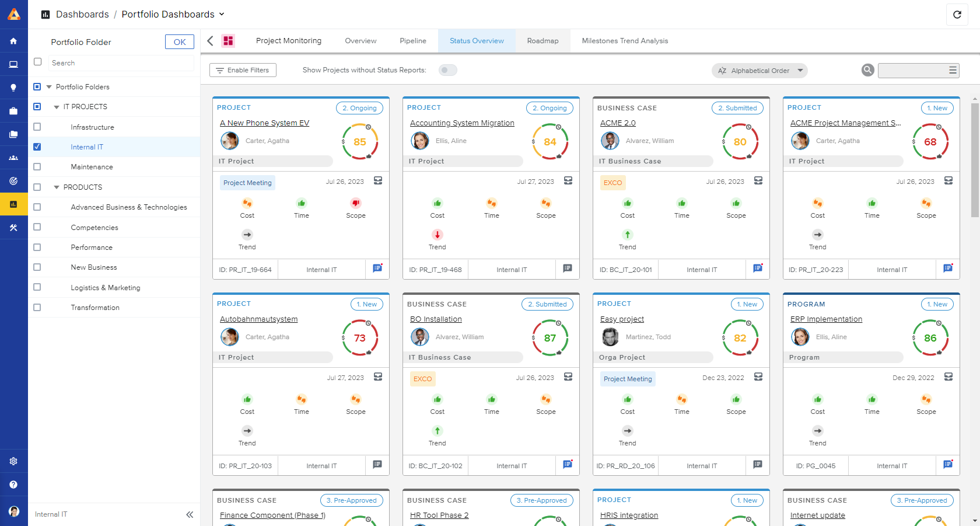Check the Infrastructure checkbox

(x=37, y=127)
